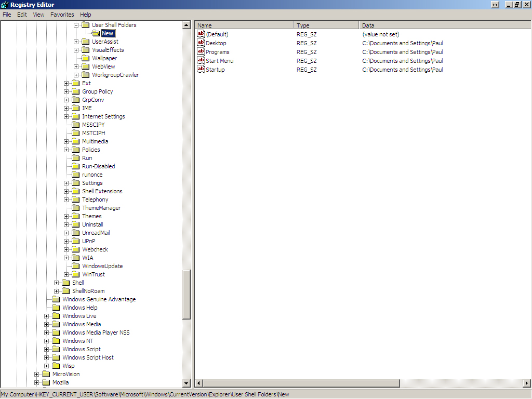Click the Group Policy folder icon
The image size is (532, 399).
[x=76, y=91]
